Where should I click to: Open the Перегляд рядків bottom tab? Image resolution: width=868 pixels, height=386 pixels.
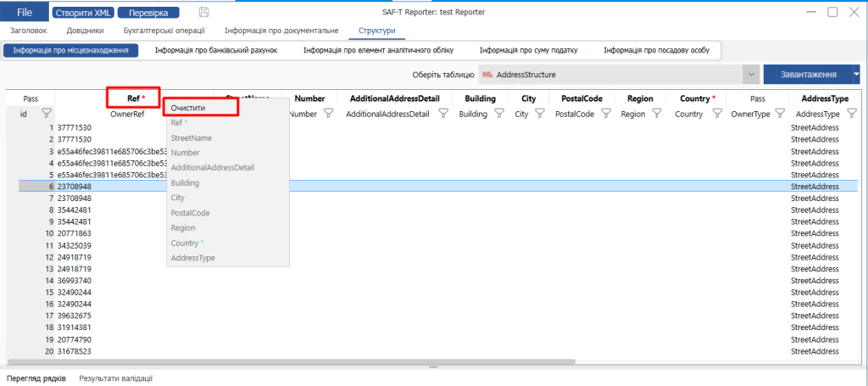click(x=36, y=378)
